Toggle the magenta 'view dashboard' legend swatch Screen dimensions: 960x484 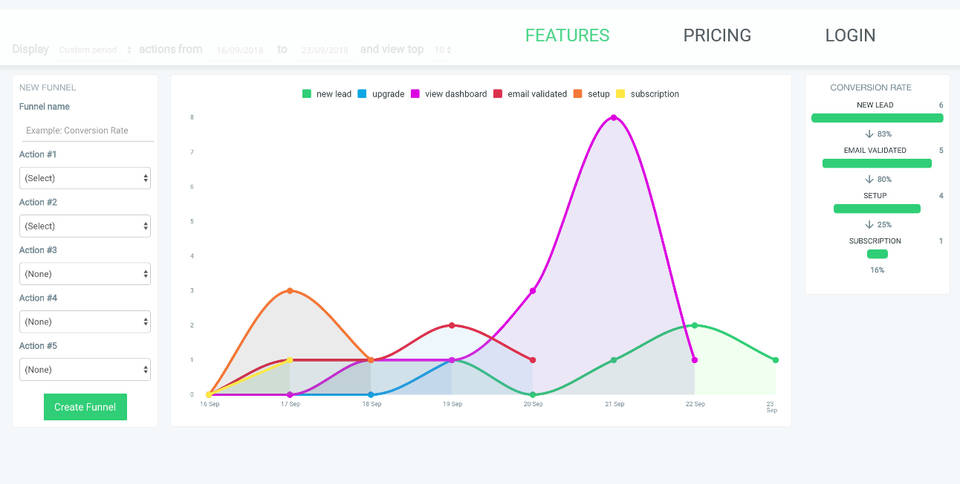[x=415, y=94]
